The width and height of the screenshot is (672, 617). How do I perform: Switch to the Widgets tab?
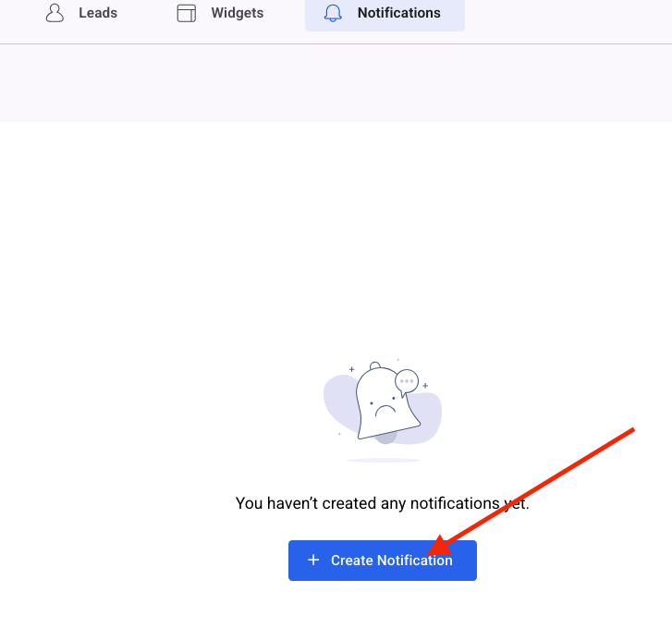(x=237, y=14)
